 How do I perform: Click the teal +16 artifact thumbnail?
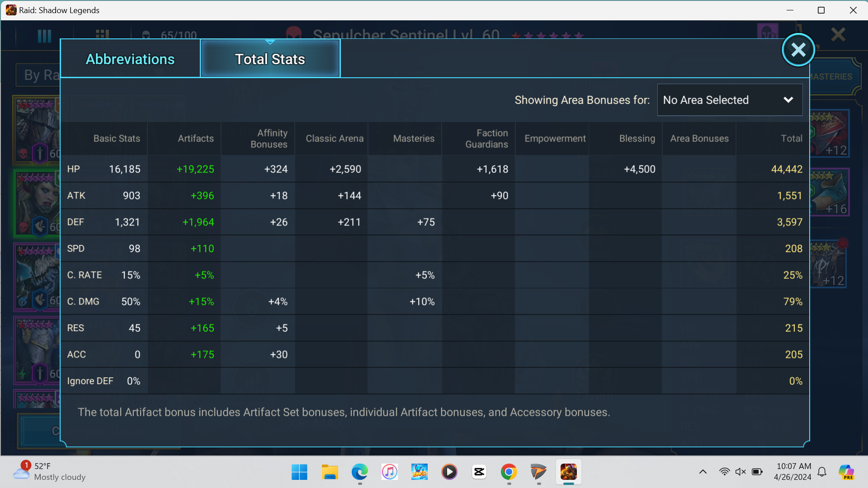click(830, 192)
